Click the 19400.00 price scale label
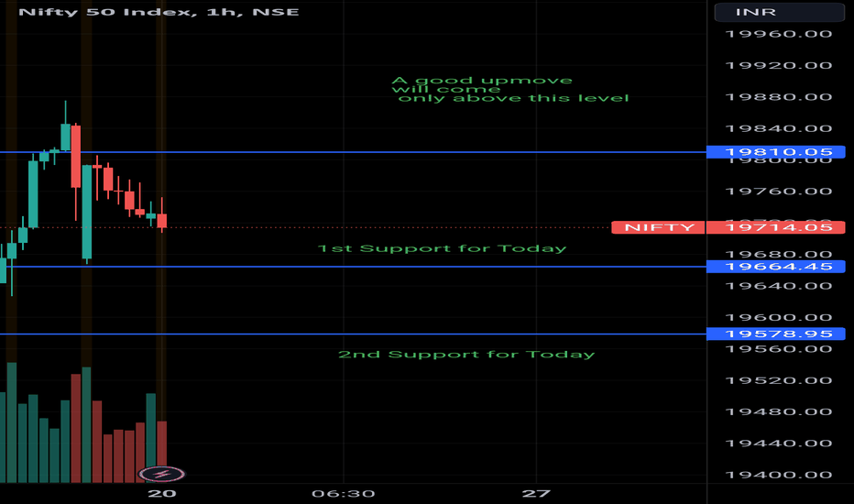This screenshot has height=504, width=854. tap(778, 475)
